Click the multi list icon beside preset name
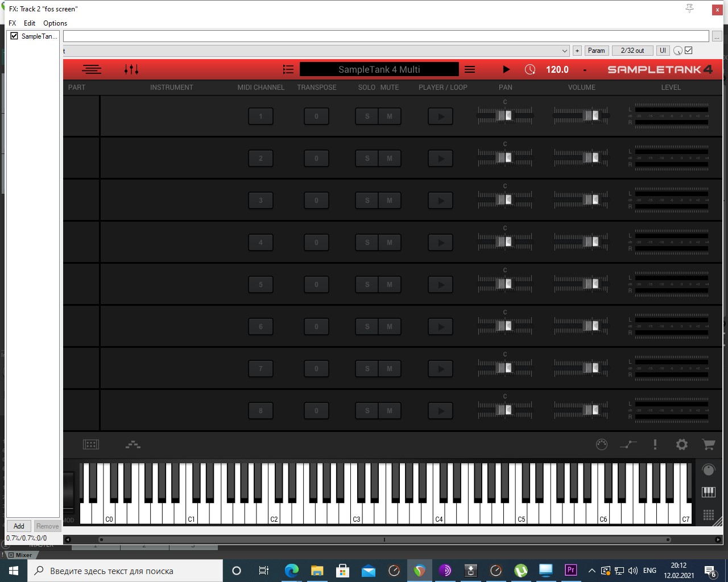The width and height of the screenshot is (728, 582). click(288, 69)
